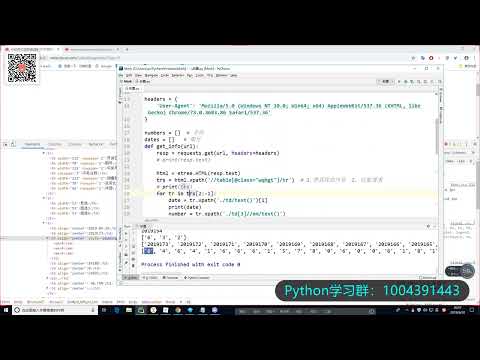Open Event Log at bottom right
The image size is (480, 360).
(x=428, y=278)
